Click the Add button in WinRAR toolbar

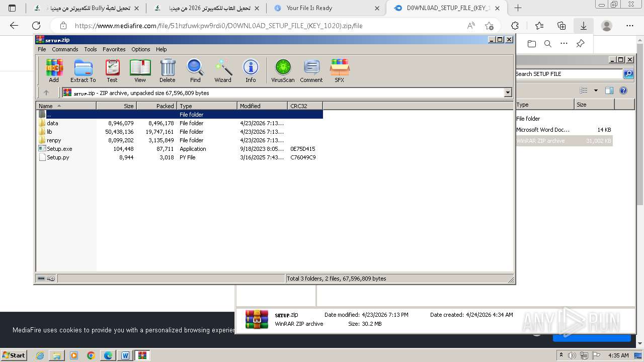[54, 70]
